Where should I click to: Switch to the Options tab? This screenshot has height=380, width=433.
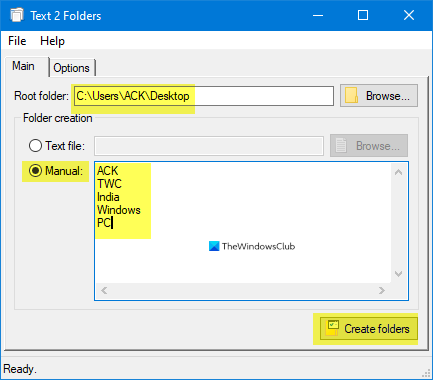72,68
